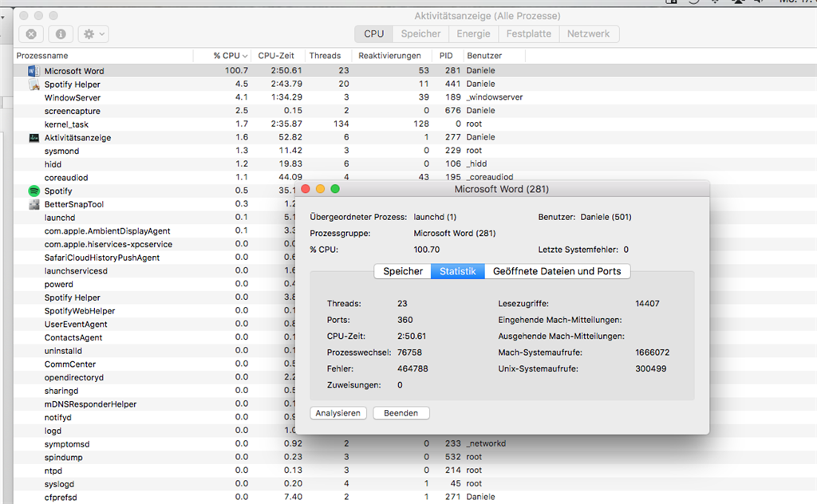Close the Microsoft Word (281) info window
Screen dimensions: 817x504
(306, 189)
